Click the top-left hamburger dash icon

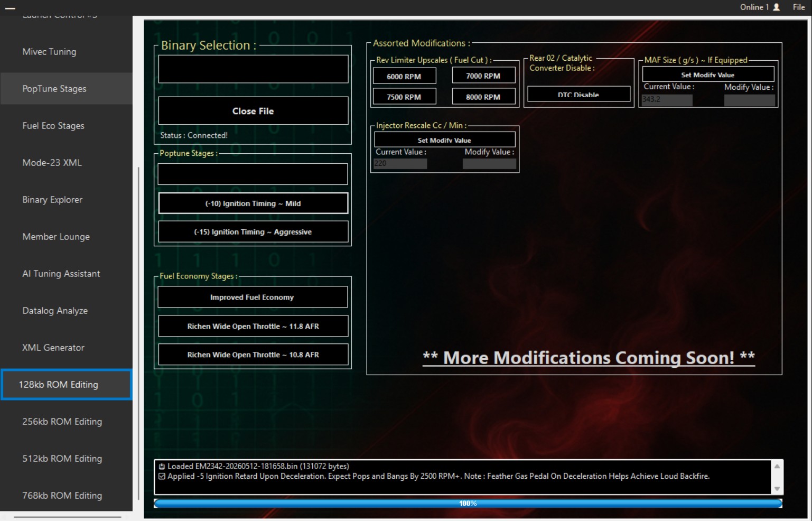pos(10,8)
